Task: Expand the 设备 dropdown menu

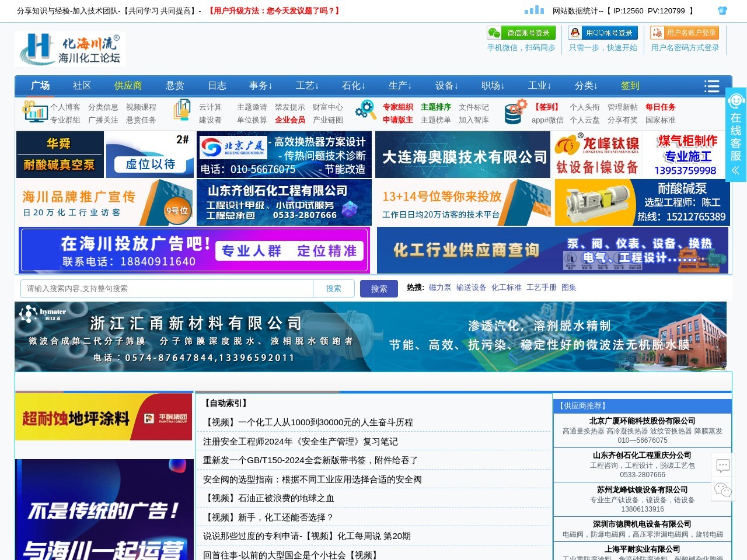Action: (446, 86)
